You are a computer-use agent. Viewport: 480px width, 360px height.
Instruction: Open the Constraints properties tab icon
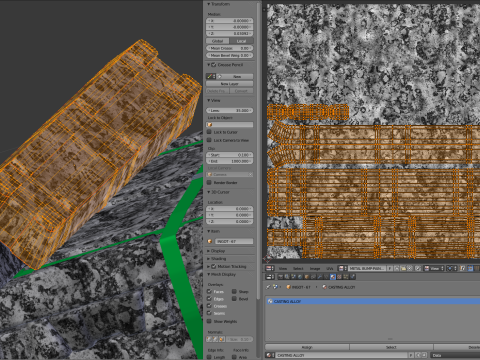[313, 277]
